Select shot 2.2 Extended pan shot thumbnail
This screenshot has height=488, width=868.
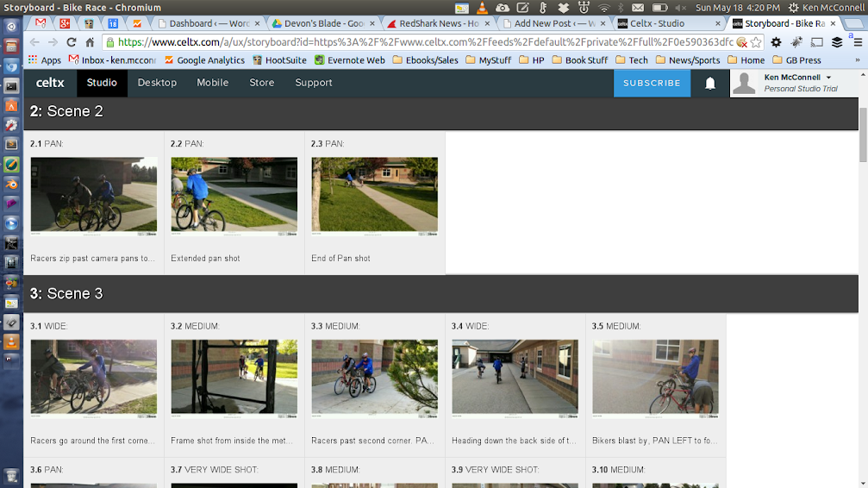[234, 197]
